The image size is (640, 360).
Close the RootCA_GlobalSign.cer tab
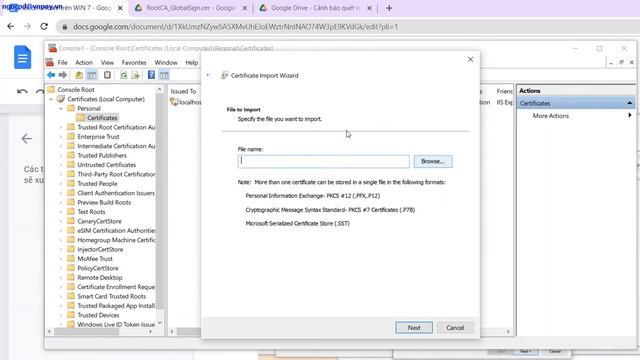click(x=244, y=8)
